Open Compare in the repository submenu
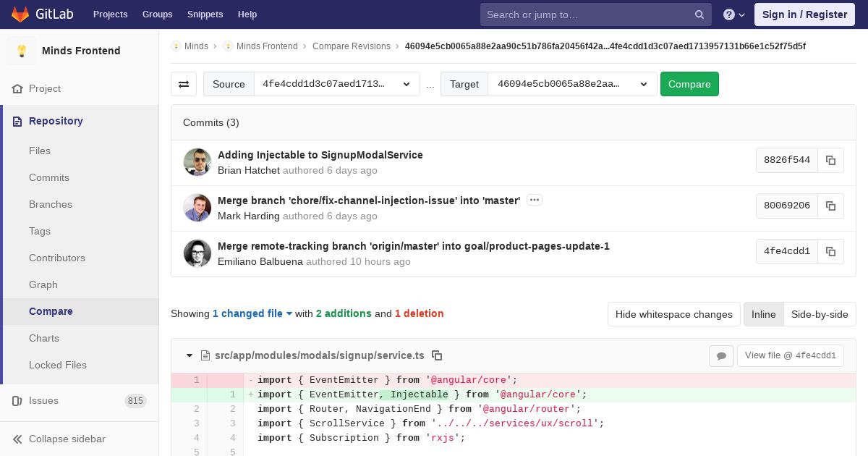Viewport: 868px width, 456px height. (x=51, y=311)
